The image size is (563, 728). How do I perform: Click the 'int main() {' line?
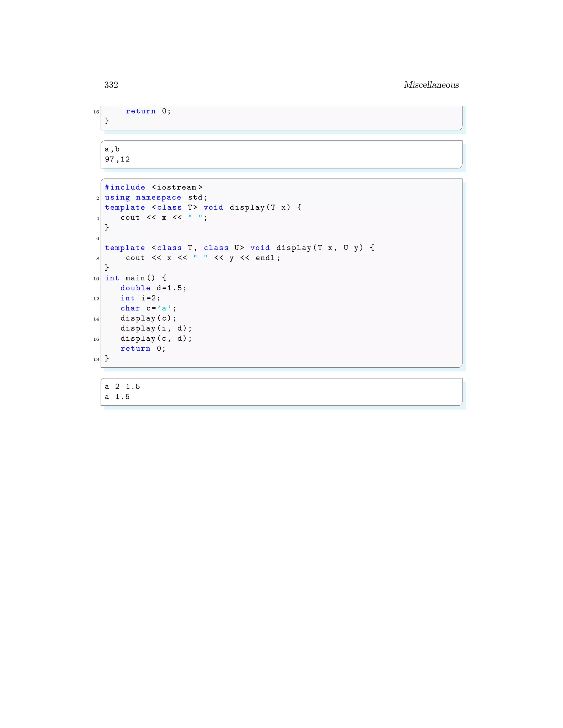tap(136, 278)
